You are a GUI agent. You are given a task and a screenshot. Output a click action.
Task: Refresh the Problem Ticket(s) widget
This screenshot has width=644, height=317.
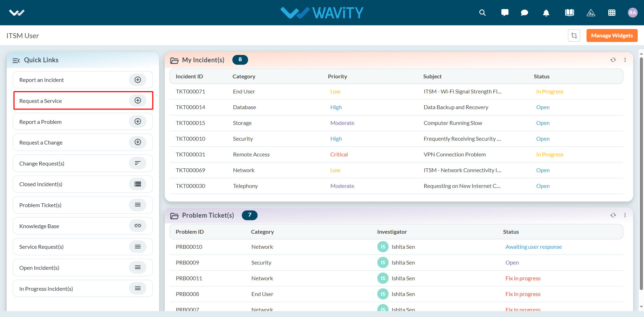[x=613, y=215]
